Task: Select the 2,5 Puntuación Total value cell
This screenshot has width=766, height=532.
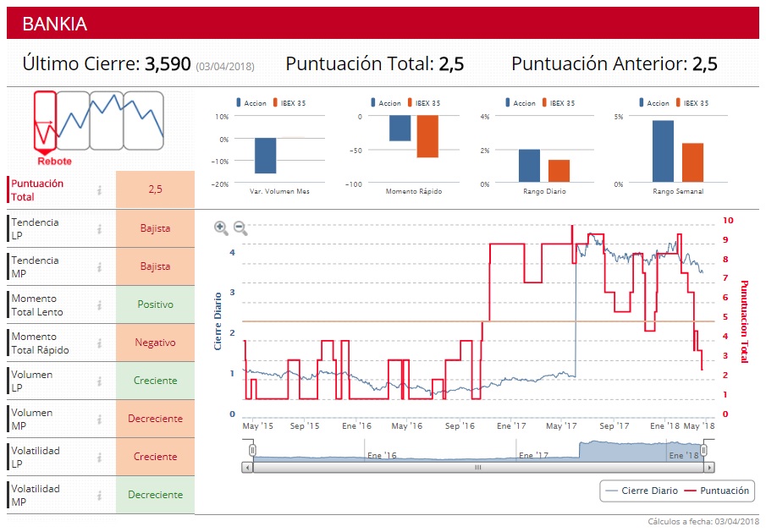Action: [x=156, y=189]
